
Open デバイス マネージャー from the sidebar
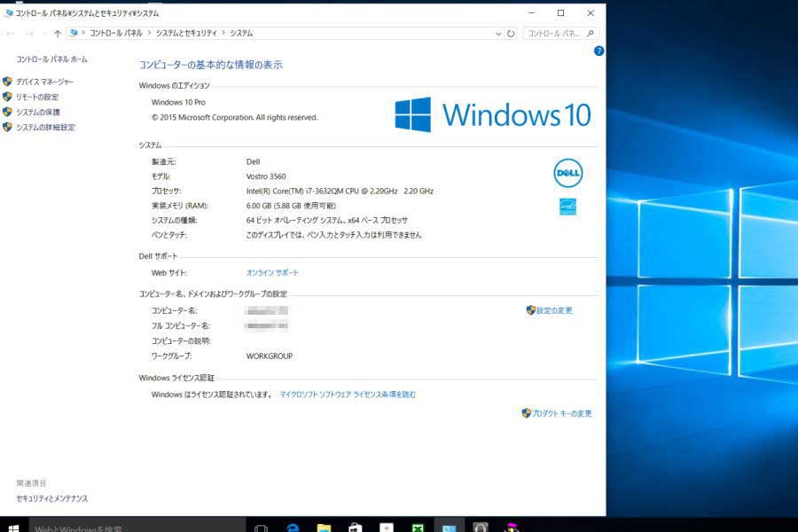[x=45, y=82]
